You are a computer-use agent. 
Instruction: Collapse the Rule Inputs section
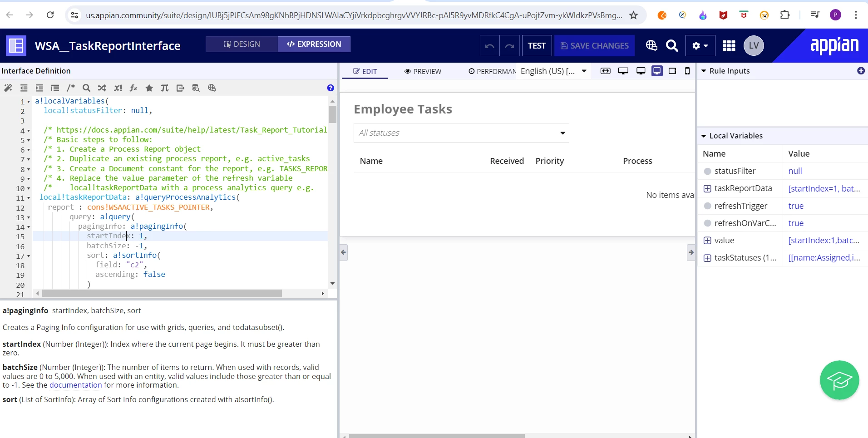[x=704, y=71]
